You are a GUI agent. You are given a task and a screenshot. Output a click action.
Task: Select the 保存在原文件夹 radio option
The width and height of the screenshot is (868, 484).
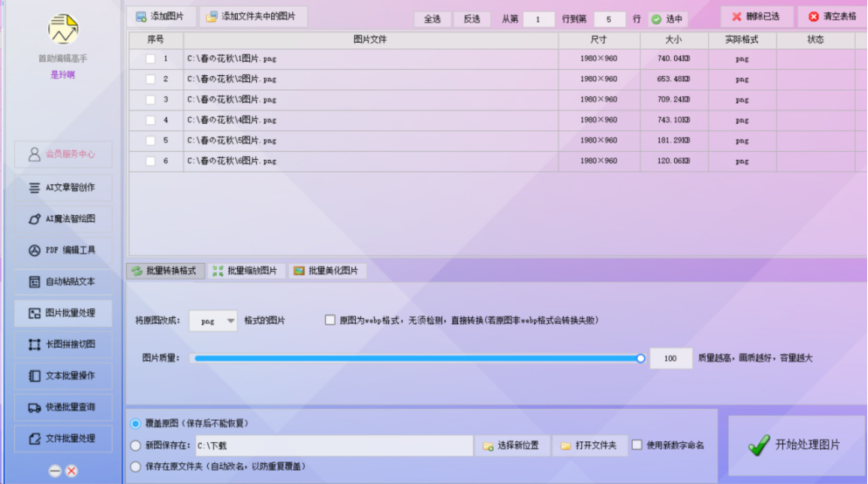coord(135,467)
